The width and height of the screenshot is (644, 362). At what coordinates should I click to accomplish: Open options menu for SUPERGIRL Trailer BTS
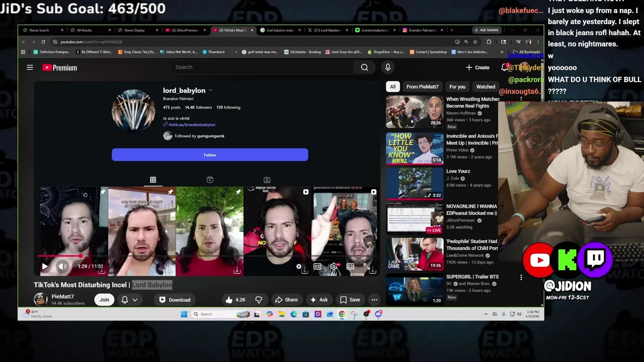tap(521, 277)
